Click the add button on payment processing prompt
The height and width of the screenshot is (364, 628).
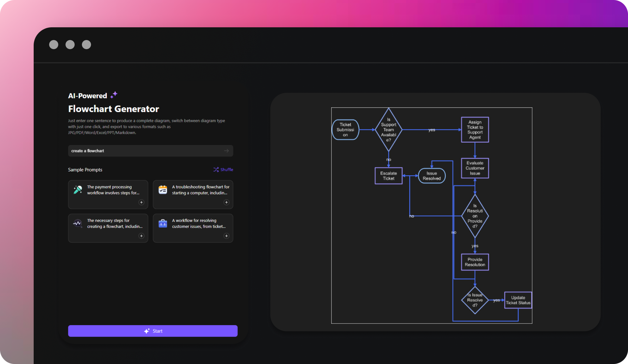point(142,202)
